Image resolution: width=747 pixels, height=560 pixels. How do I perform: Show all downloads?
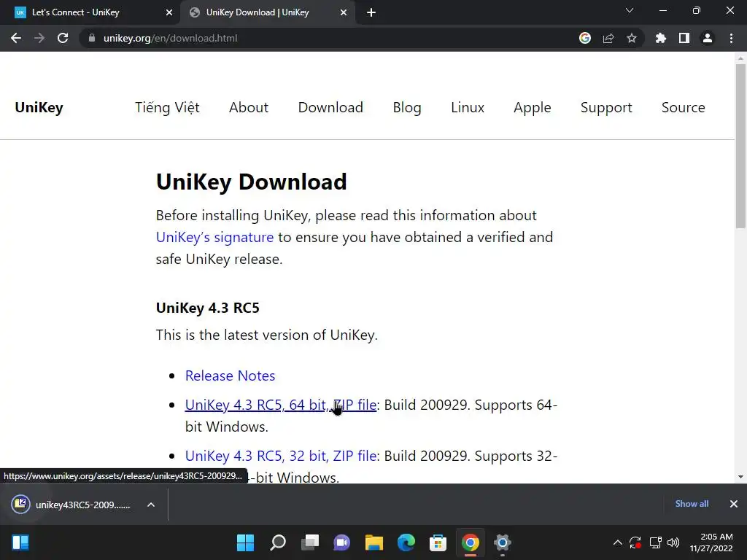pos(692,504)
